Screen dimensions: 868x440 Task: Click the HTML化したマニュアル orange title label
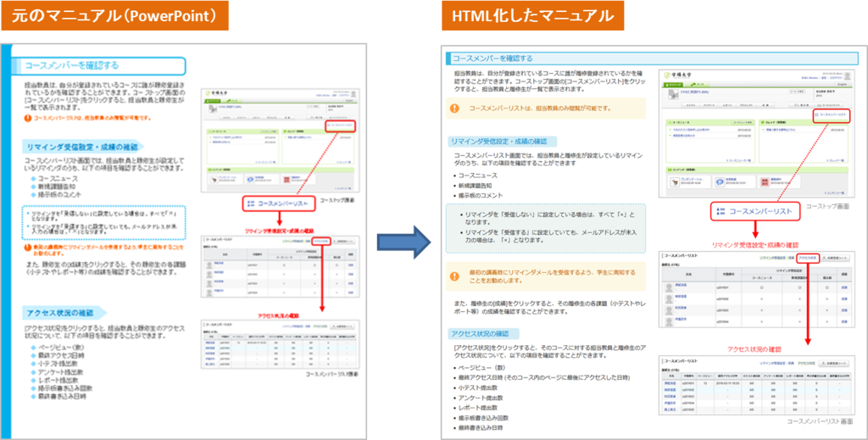532,16
